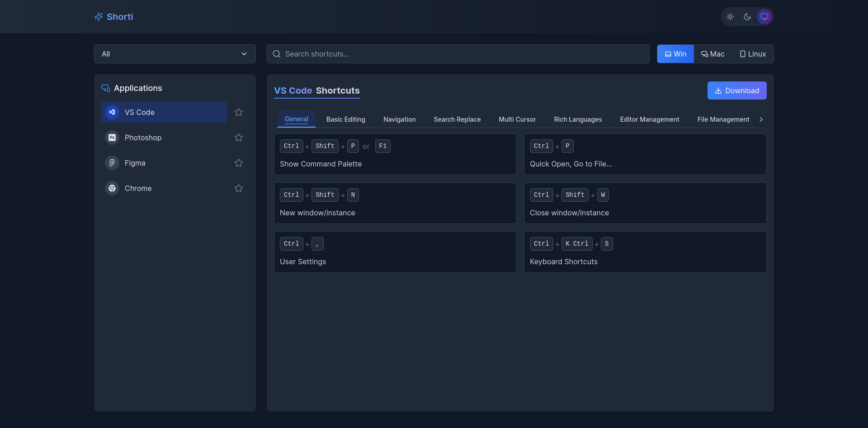The height and width of the screenshot is (428, 868).
Task: Click the New window/instance shortcut card
Action: tap(395, 203)
